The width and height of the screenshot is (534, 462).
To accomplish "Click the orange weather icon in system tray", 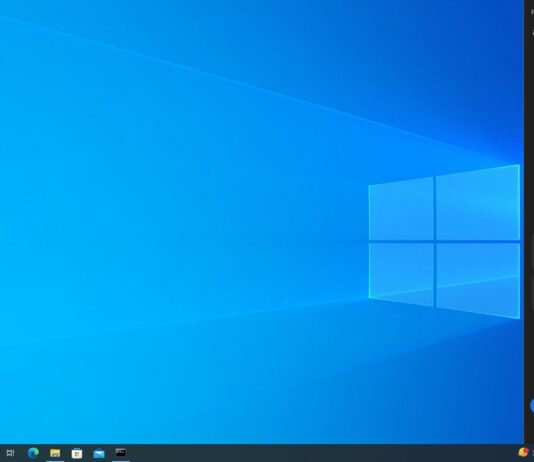I will click(523, 452).
